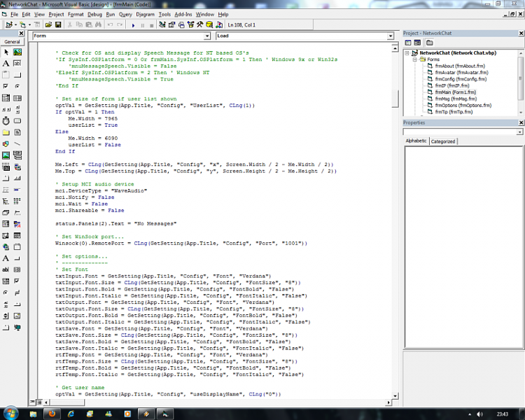Open Form Layout Window toolbar icon

[x=181, y=24]
